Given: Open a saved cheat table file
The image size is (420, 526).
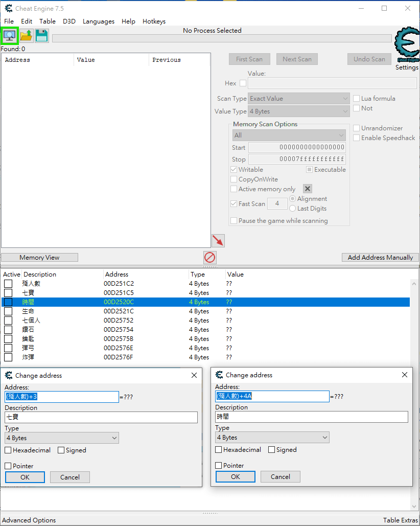Looking at the screenshot, I should [26, 35].
